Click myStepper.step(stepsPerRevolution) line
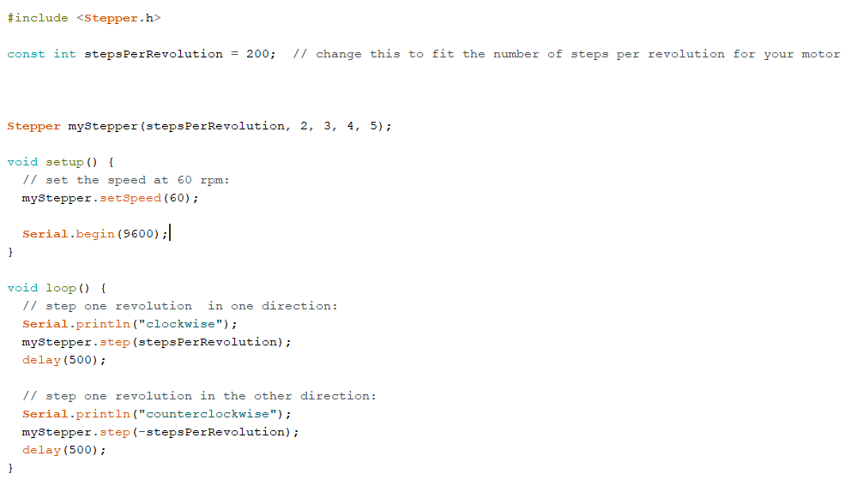This screenshot has width=851, height=504. [156, 342]
